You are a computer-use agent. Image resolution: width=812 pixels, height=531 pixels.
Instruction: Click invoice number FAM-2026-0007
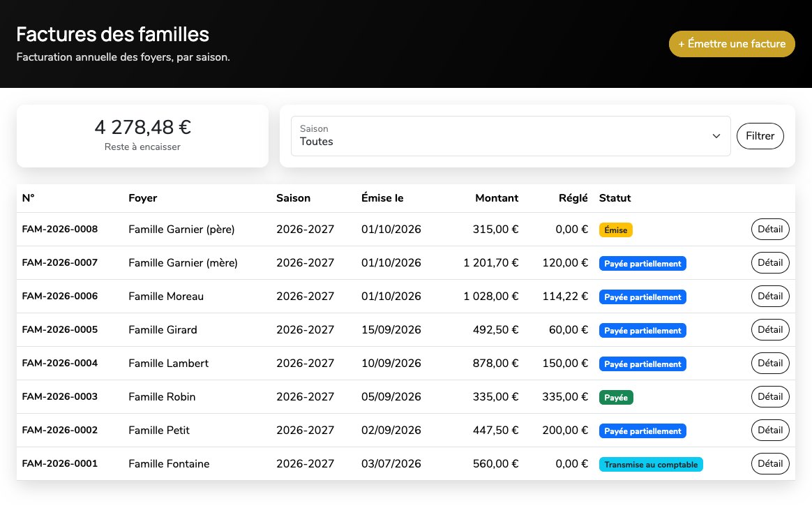(59, 262)
